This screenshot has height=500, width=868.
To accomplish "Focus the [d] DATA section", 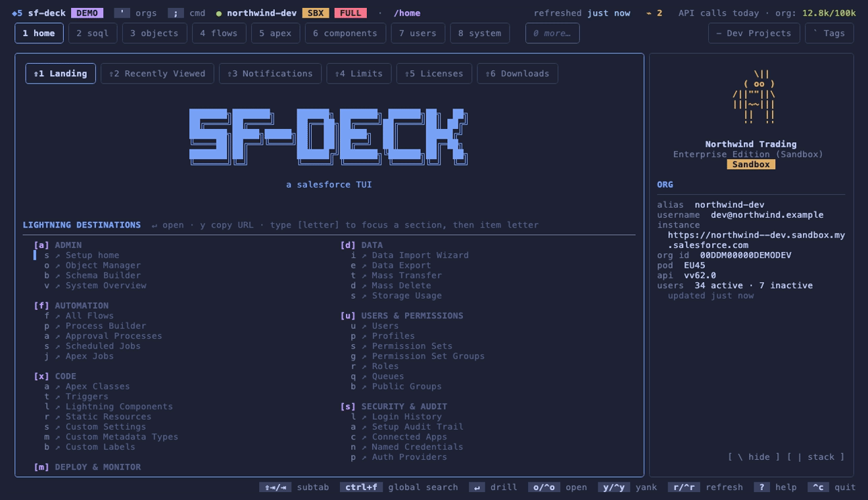I will [362, 245].
